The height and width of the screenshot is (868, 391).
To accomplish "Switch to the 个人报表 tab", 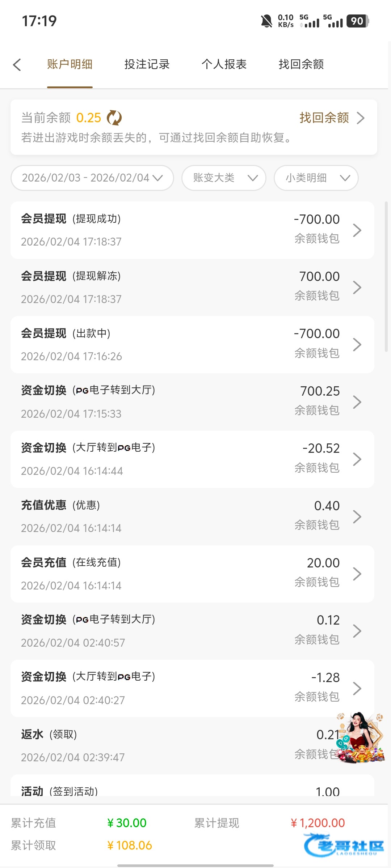I will point(224,64).
